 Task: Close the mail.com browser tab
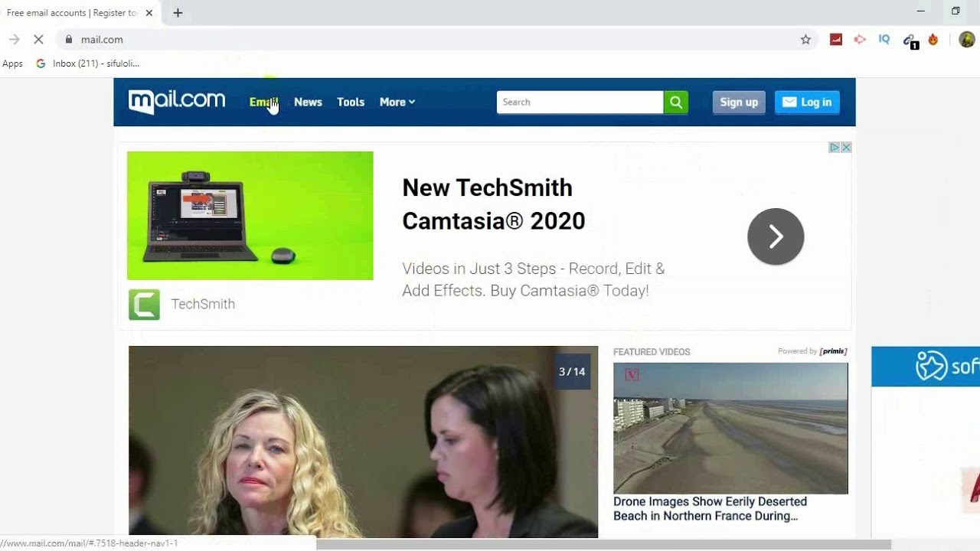click(x=149, y=13)
